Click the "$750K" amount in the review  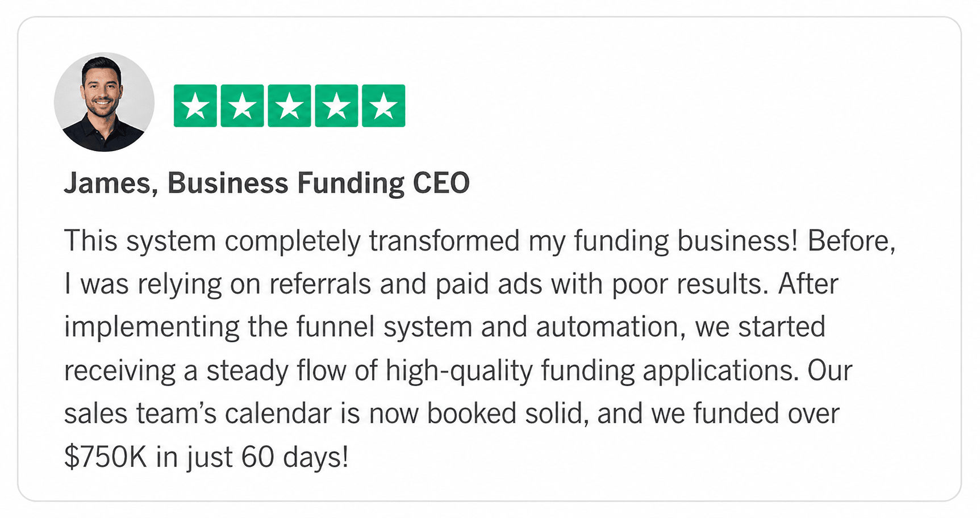tap(106, 457)
